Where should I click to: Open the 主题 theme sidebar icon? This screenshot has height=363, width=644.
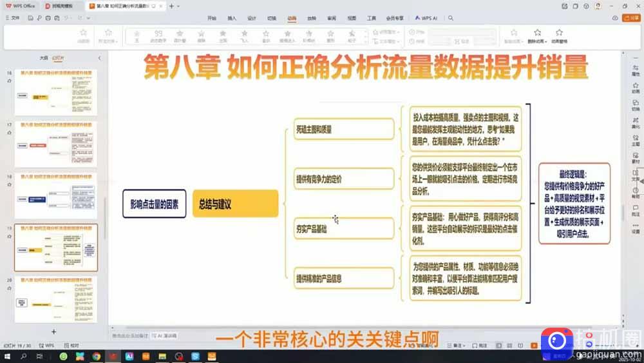coord(636,141)
